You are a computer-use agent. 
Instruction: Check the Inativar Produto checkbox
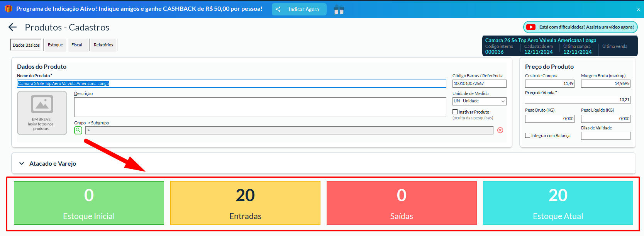455,112
